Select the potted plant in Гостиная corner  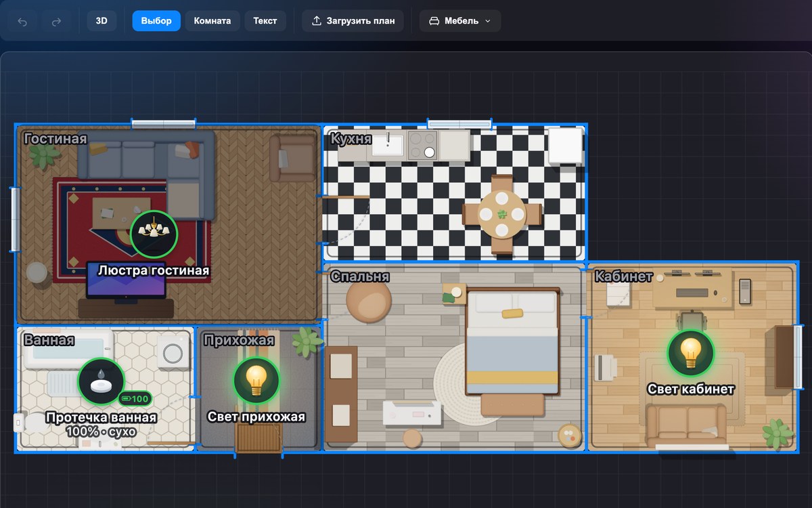pyautogui.click(x=45, y=156)
